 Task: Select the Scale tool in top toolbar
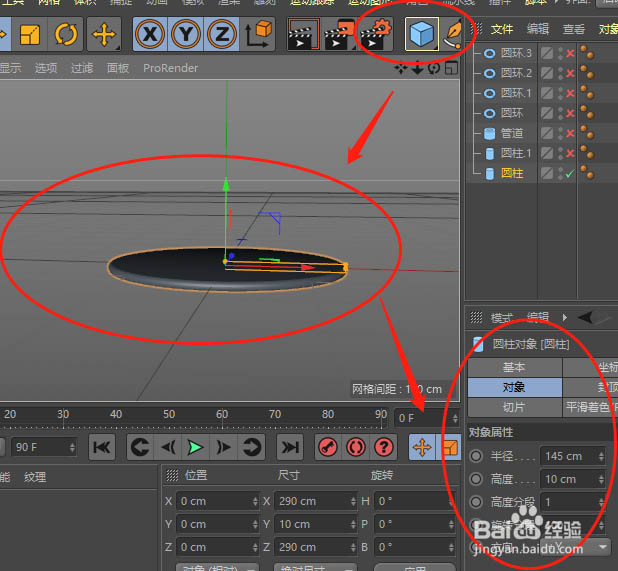tap(30, 34)
